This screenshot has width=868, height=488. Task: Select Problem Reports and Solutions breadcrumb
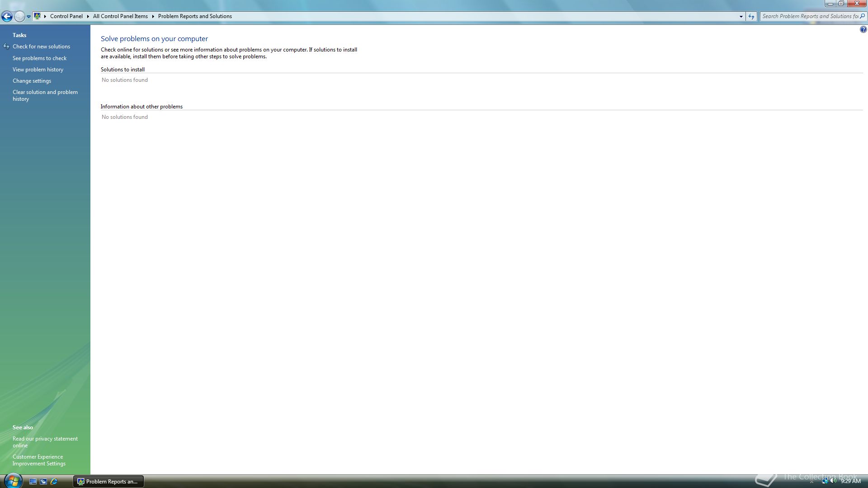click(195, 16)
